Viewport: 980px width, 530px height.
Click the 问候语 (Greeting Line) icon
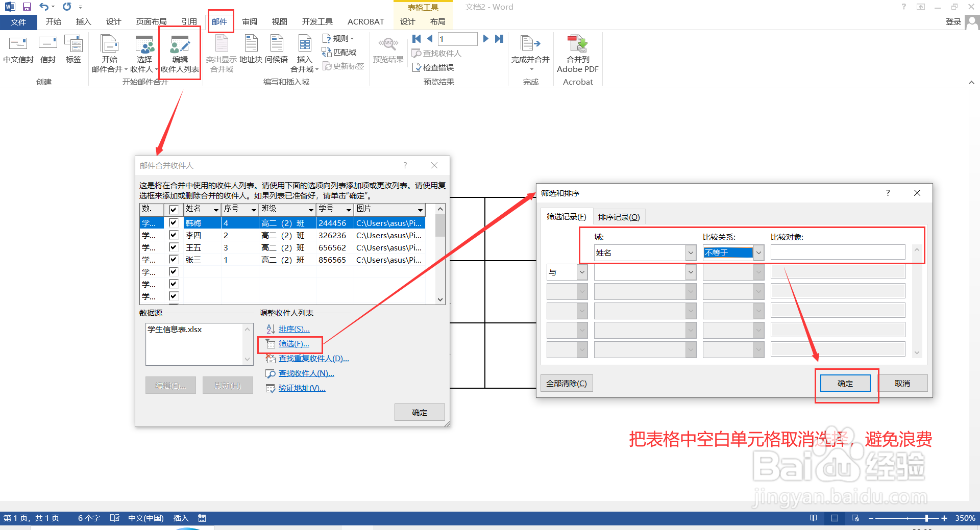coord(276,51)
